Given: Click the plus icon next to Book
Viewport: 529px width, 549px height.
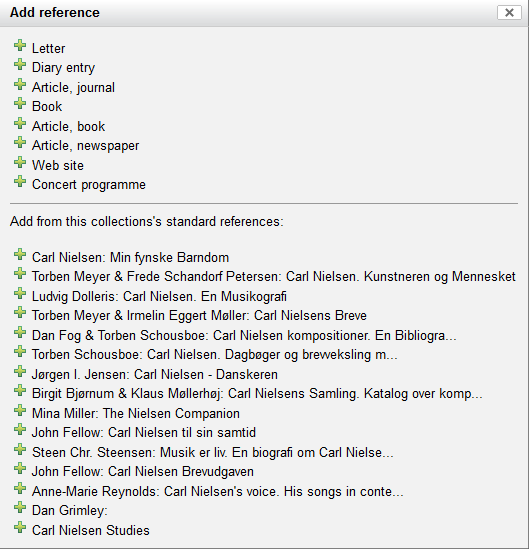Looking at the screenshot, I should 20,104.
